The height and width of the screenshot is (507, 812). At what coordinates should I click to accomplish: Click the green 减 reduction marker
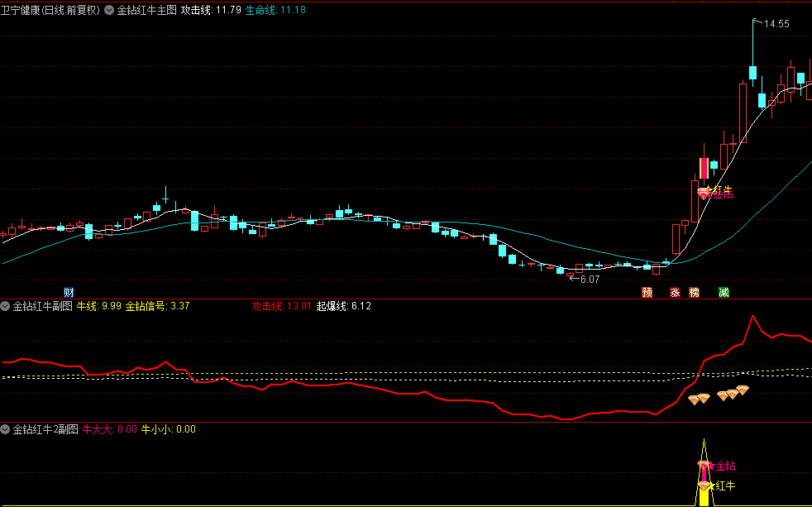pyautogui.click(x=724, y=293)
